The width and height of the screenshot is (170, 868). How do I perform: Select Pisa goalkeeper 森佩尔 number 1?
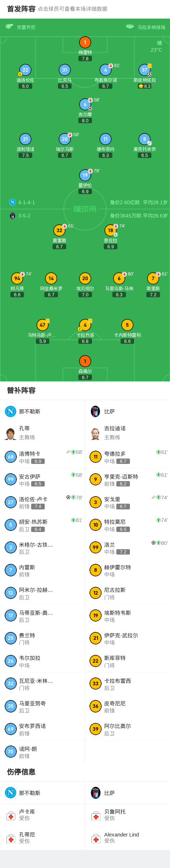point(85,361)
